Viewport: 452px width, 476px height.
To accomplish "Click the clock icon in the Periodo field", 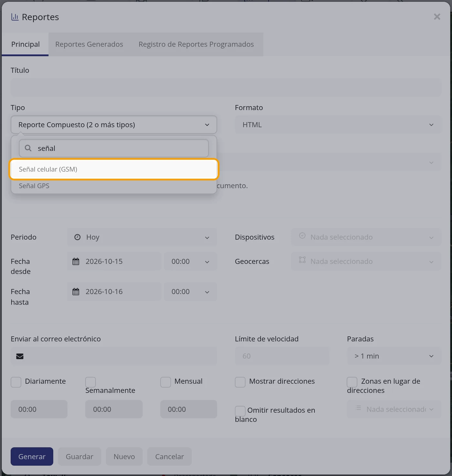I will tap(77, 237).
